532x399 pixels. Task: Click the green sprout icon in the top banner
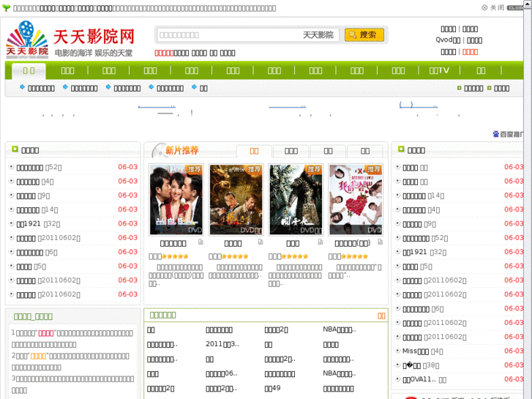pos(6,7)
